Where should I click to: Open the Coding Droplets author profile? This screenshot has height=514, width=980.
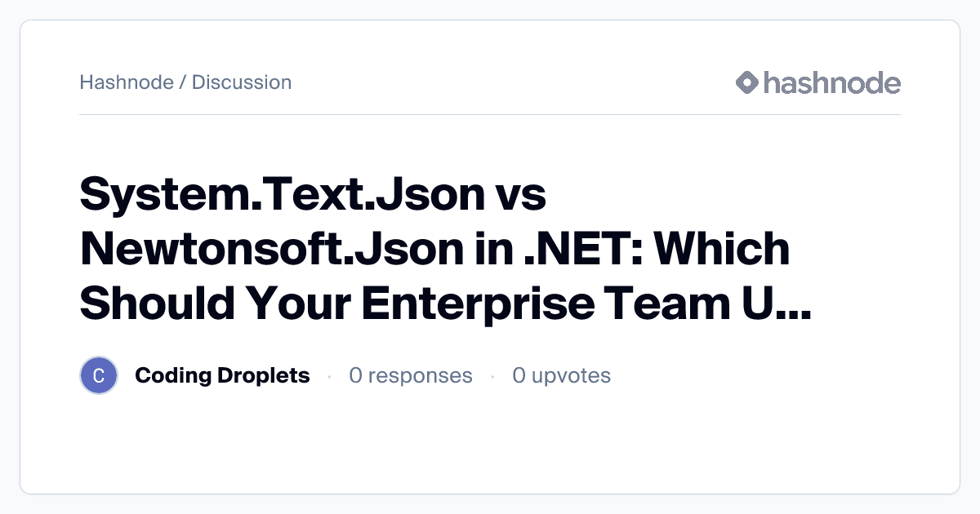[222, 375]
